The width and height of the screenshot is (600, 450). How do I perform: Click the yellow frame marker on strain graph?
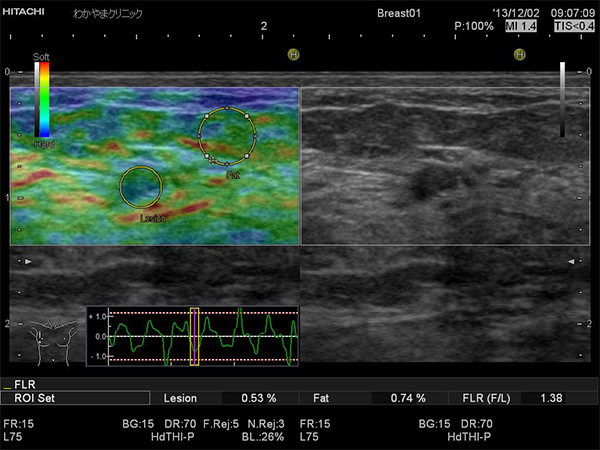point(195,336)
